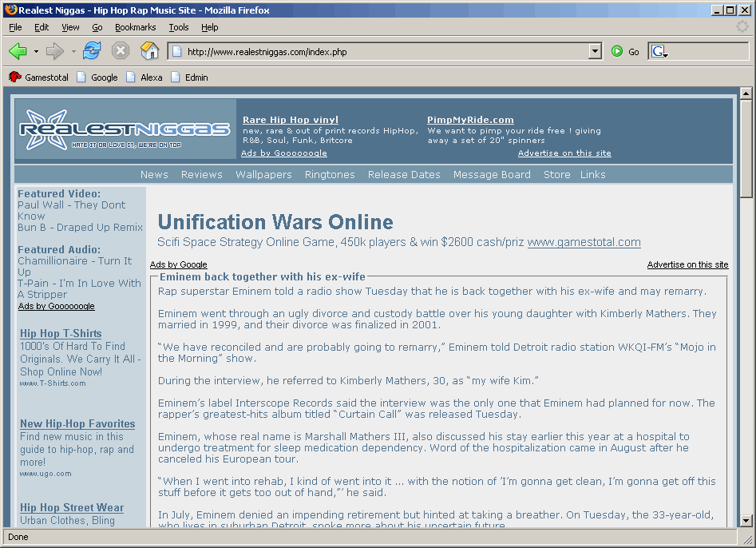Open the Bookmarks menu
756x548 pixels.
135,27
